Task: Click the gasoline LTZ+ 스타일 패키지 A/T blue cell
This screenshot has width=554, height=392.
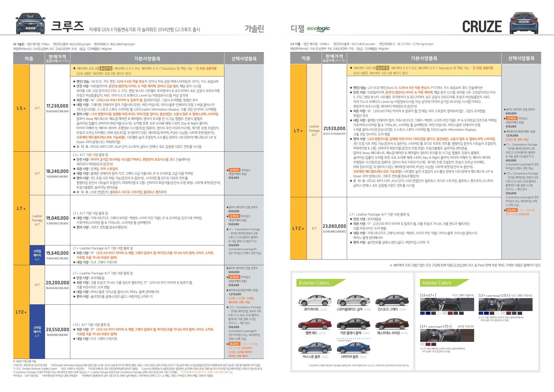Action: (37, 332)
